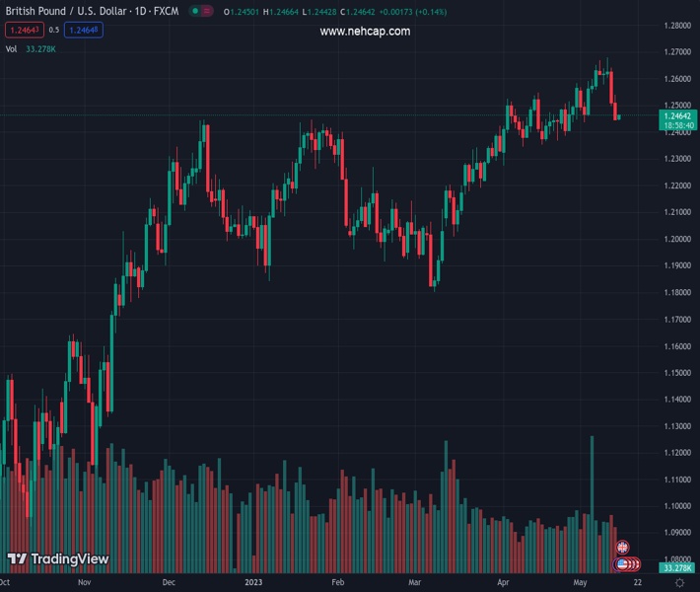Click the 1.20000 level on price axis
The width and height of the screenshot is (700, 592).
point(677,239)
